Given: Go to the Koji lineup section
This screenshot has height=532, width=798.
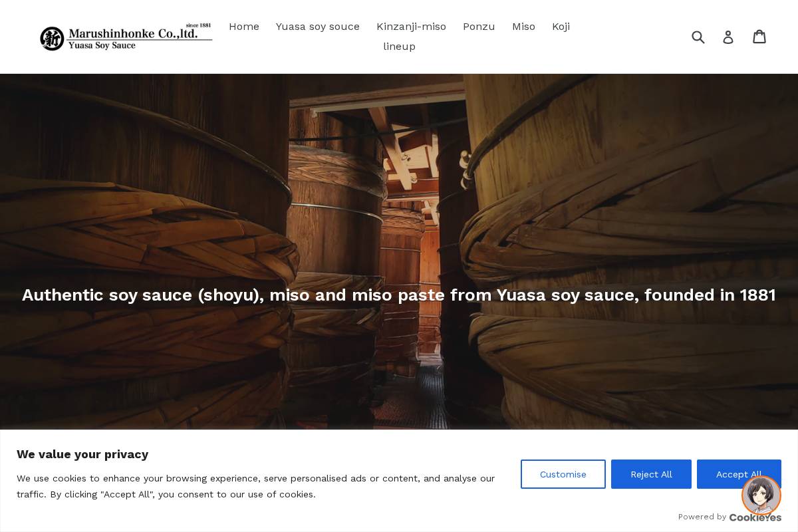Looking at the screenshot, I should 561,27.
